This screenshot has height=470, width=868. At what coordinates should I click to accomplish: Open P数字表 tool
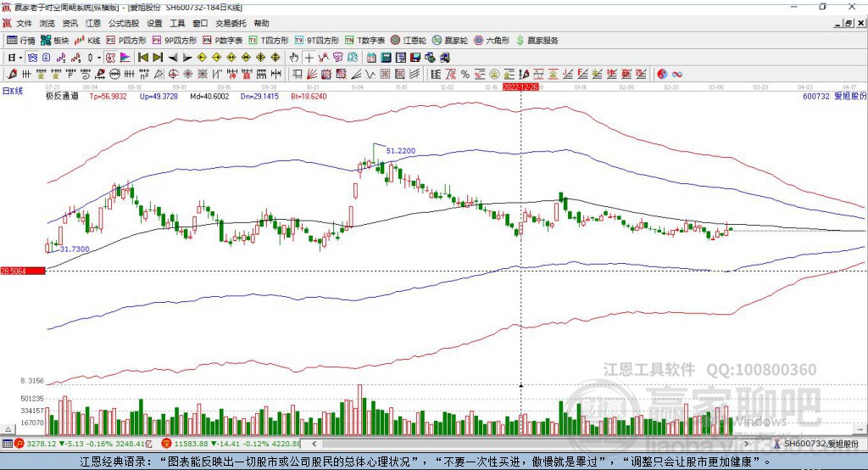223,41
